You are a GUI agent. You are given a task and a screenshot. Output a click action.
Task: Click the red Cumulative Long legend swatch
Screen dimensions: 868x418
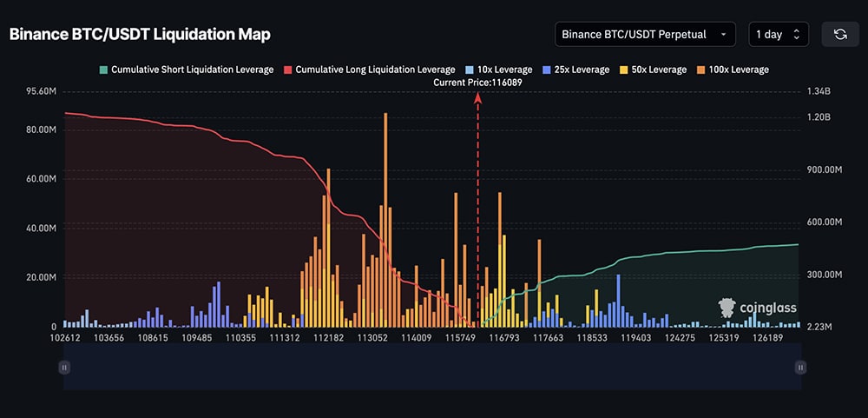(301, 70)
